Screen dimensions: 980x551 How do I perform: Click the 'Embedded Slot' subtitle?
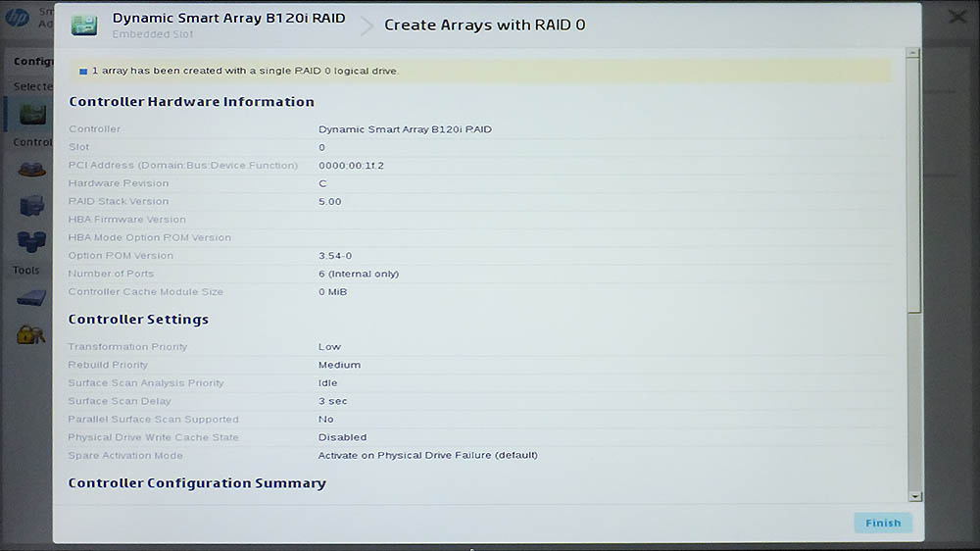[153, 34]
